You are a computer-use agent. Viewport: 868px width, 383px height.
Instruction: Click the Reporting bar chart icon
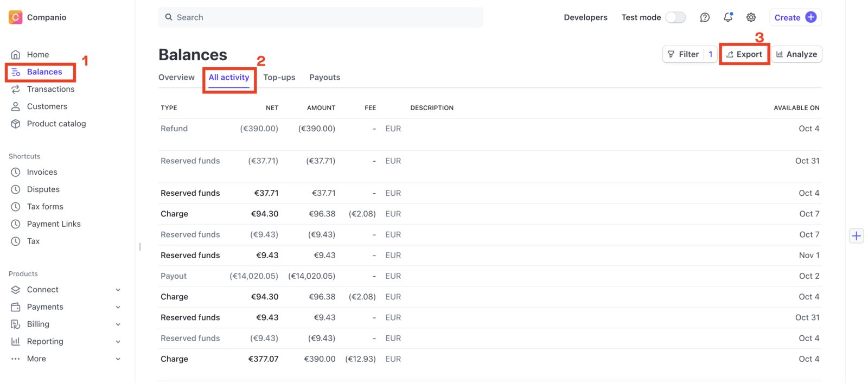pyautogui.click(x=16, y=342)
